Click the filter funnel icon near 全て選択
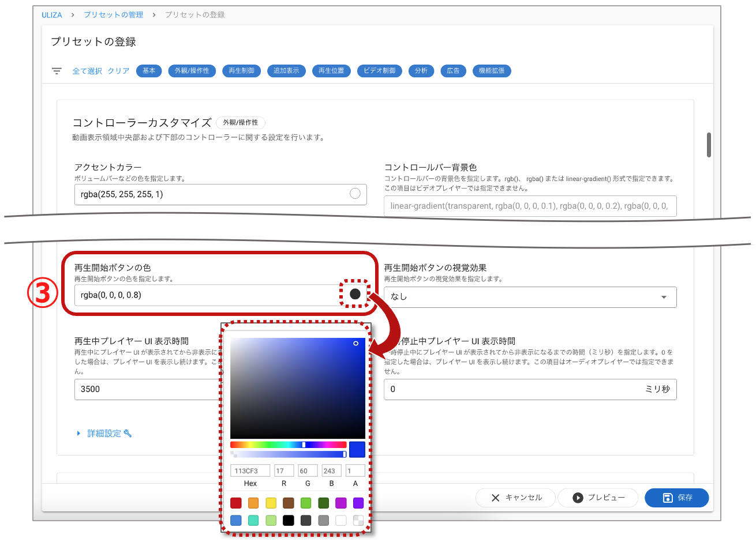The height and width of the screenshot is (542, 756). (x=56, y=70)
